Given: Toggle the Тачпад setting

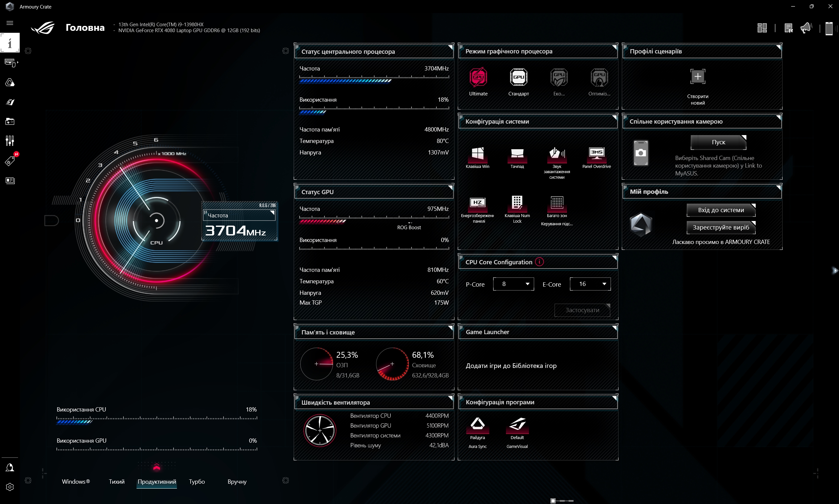Looking at the screenshot, I should click(517, 154).
